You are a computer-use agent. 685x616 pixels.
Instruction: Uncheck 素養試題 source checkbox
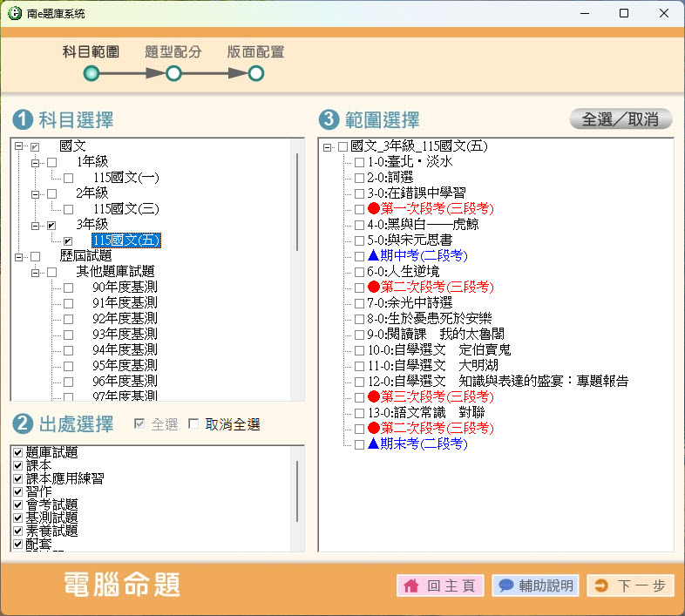tap(18, 531)
